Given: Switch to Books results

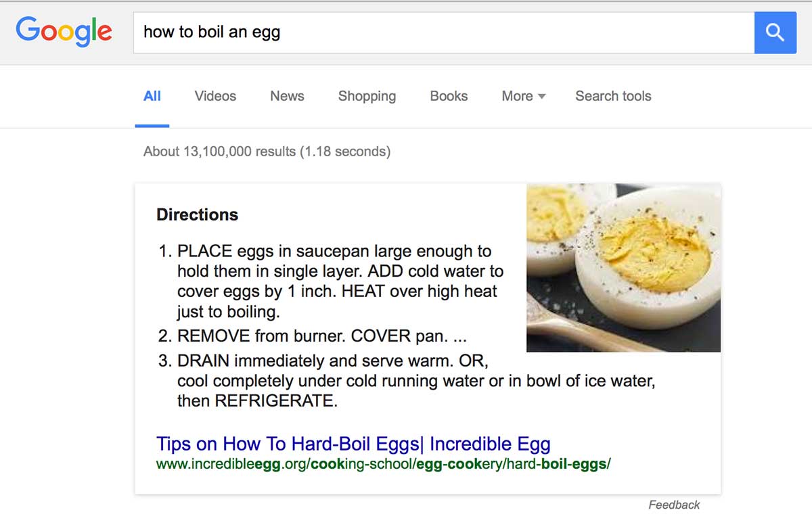Looking at the screenshot, I should click(x=449, y=96).
